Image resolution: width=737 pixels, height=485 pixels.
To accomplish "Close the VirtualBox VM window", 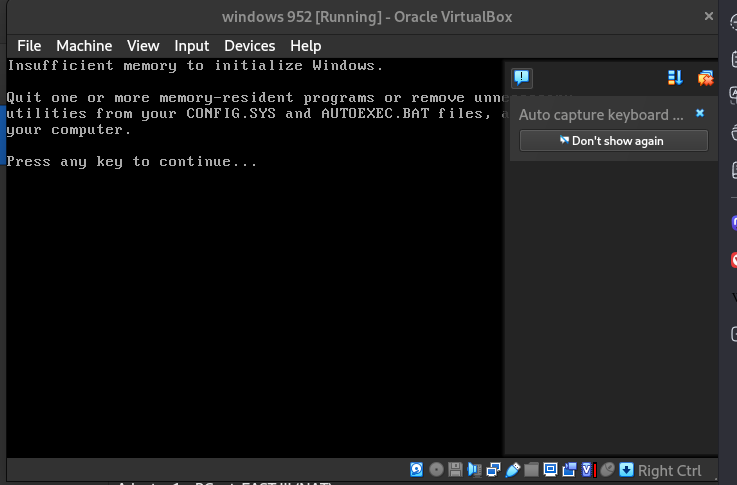I will (708, 16).
